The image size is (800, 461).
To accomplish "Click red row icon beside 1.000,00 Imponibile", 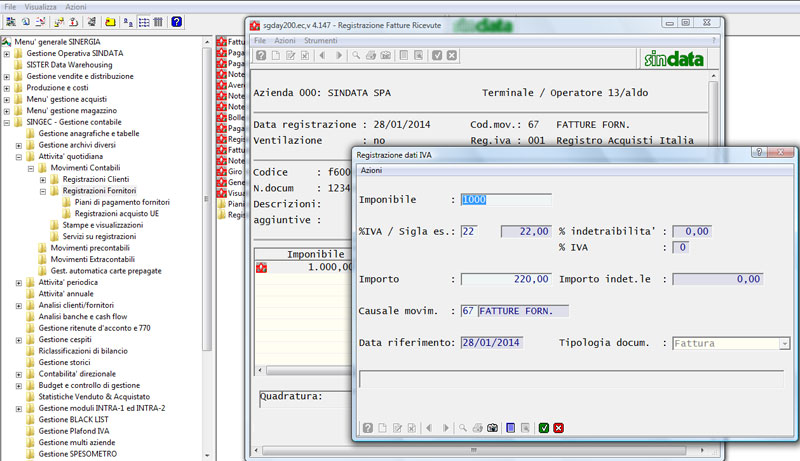I will point(262,267).
